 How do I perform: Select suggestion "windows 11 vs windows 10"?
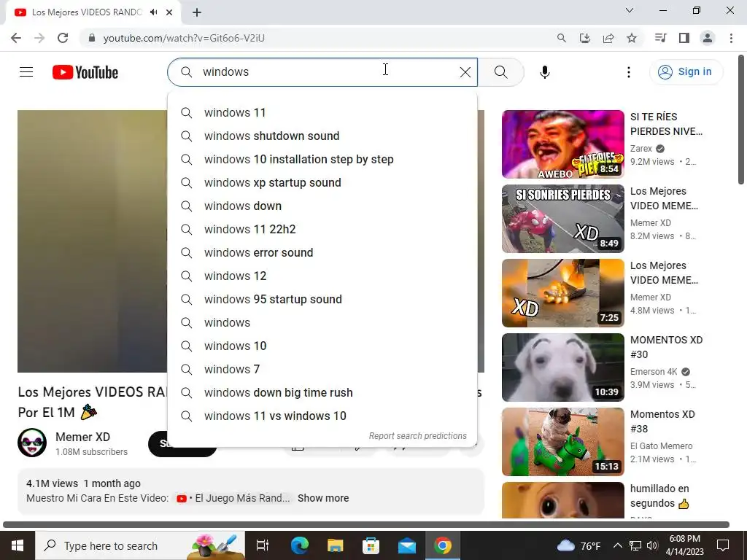(322, 416)
